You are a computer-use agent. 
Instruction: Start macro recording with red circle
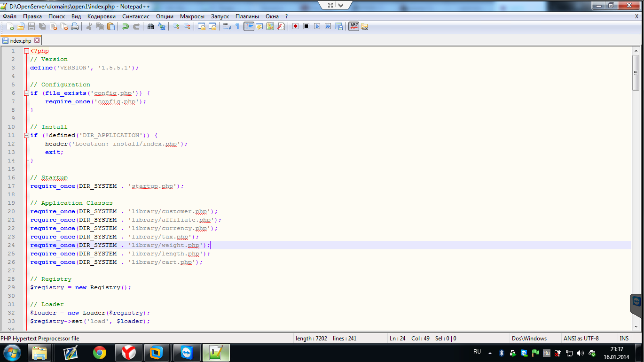[x=295, y=27]
